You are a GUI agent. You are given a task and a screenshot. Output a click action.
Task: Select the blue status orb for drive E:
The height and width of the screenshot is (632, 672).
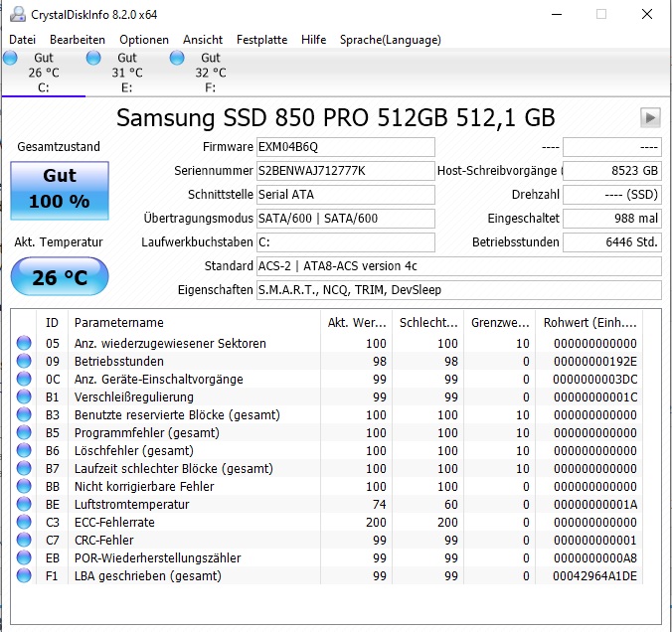[x=93, y=58]
